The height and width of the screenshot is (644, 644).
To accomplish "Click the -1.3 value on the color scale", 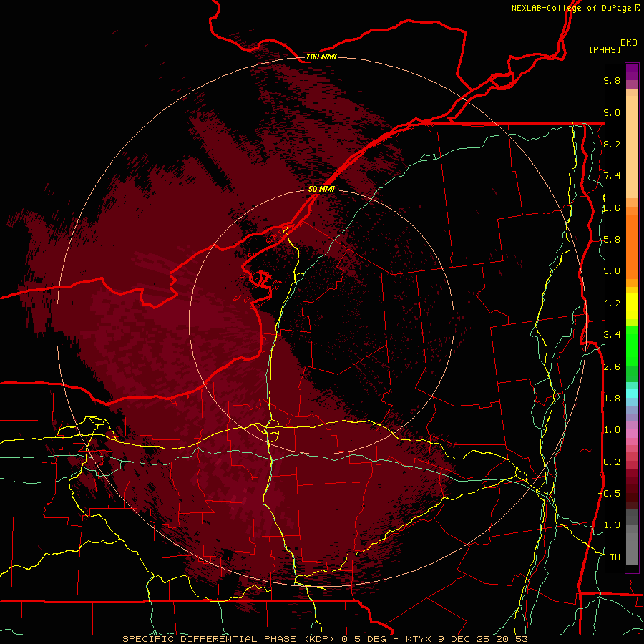I will pyautogui.click(x=609, y=525).
